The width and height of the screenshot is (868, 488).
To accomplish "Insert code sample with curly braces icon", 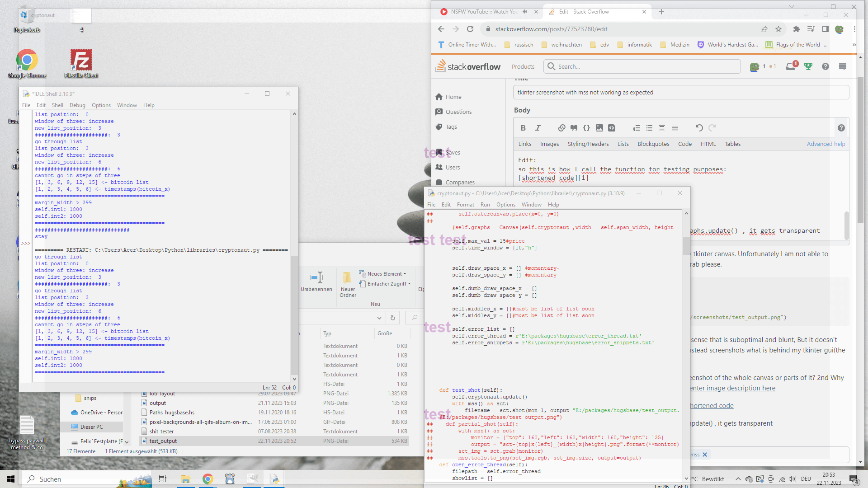I will tap(586, 128).
